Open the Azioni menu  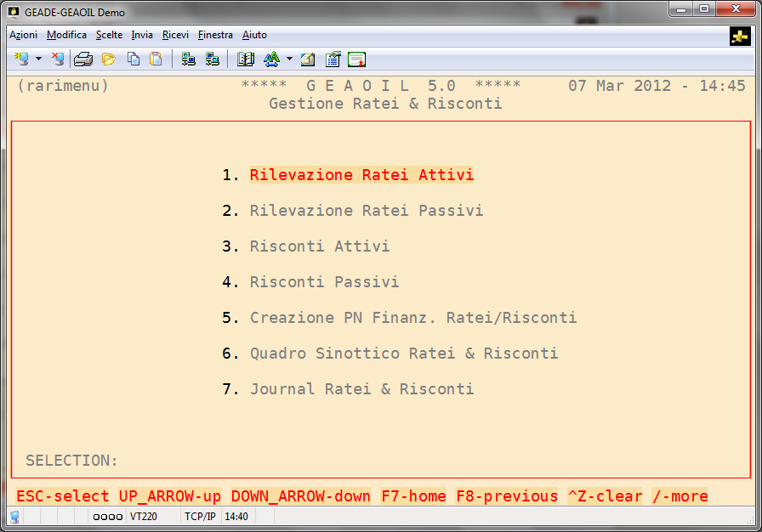[23, 35]
